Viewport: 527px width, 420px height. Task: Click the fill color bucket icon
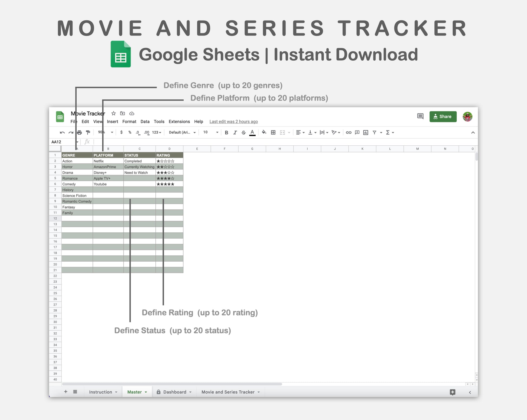point(264,132)
